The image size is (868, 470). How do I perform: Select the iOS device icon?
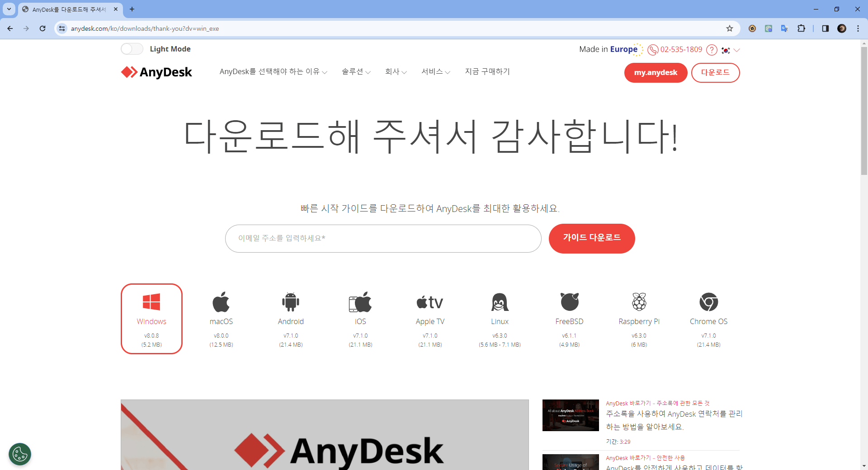point(360,302)
